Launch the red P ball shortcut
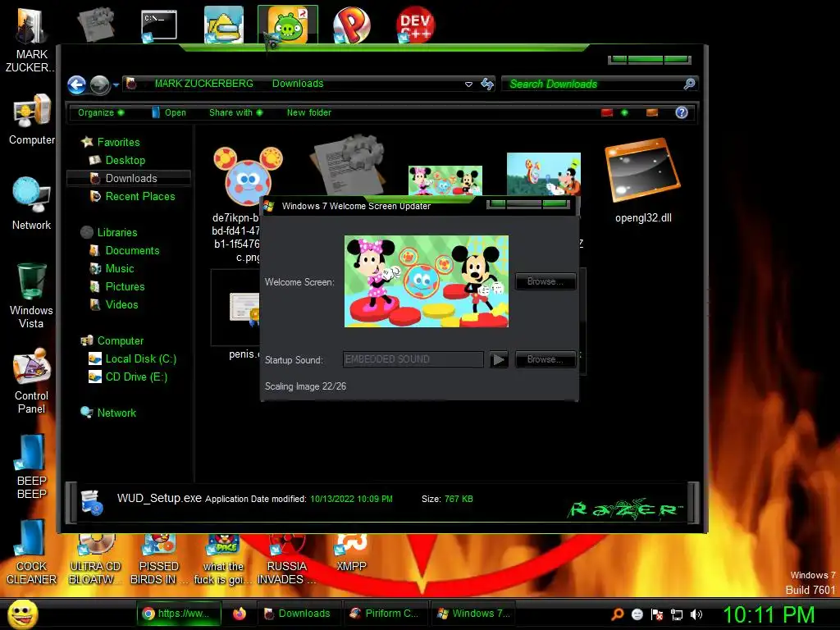Image resolution: width=840 pixels, height=630 pixels. coord(351,25)
